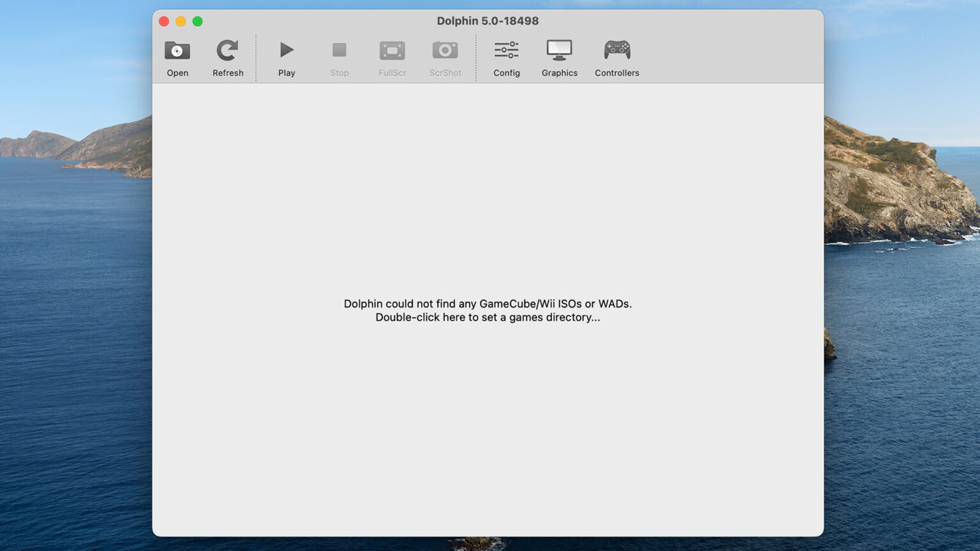Open the Graphics settings
This screenshot has height=551, width=980.
(559, 57)
